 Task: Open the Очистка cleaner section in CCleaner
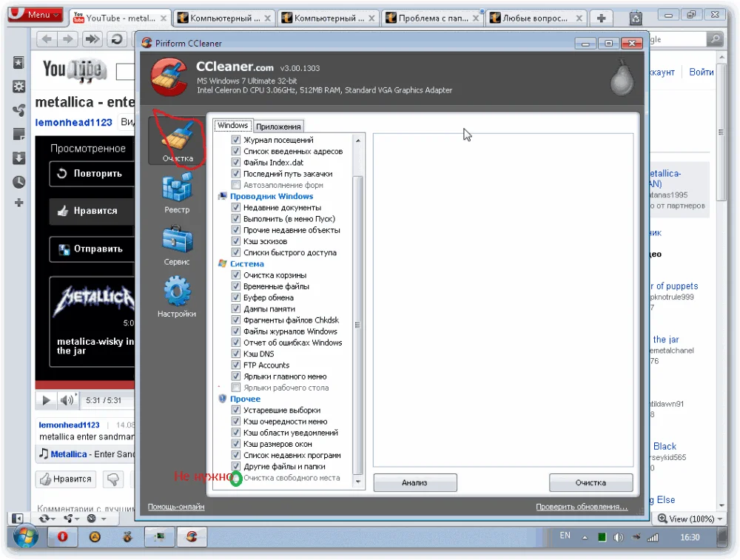(178, 141)
